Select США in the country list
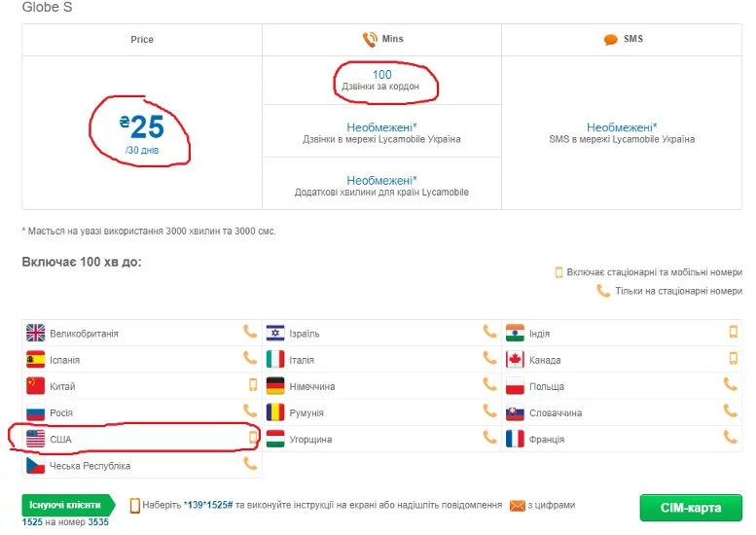756x535 pixels. tap(60, 439)
